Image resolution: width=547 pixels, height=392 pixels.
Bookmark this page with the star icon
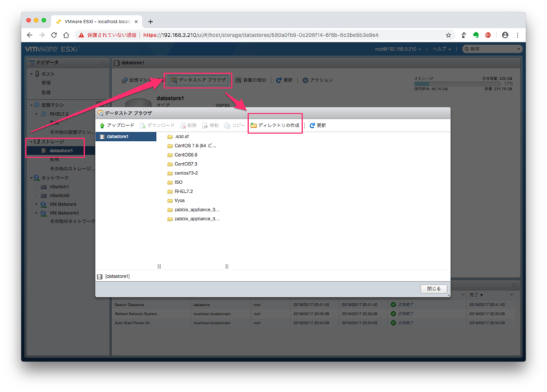449,35
